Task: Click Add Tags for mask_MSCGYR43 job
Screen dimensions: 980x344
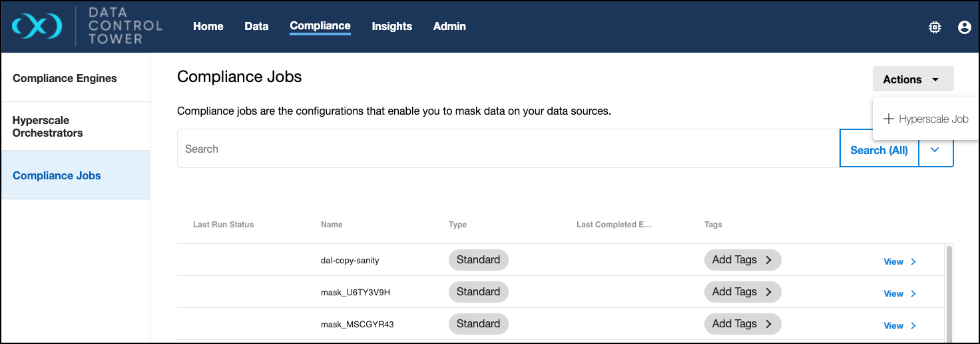Action: [x=742, y=324]
